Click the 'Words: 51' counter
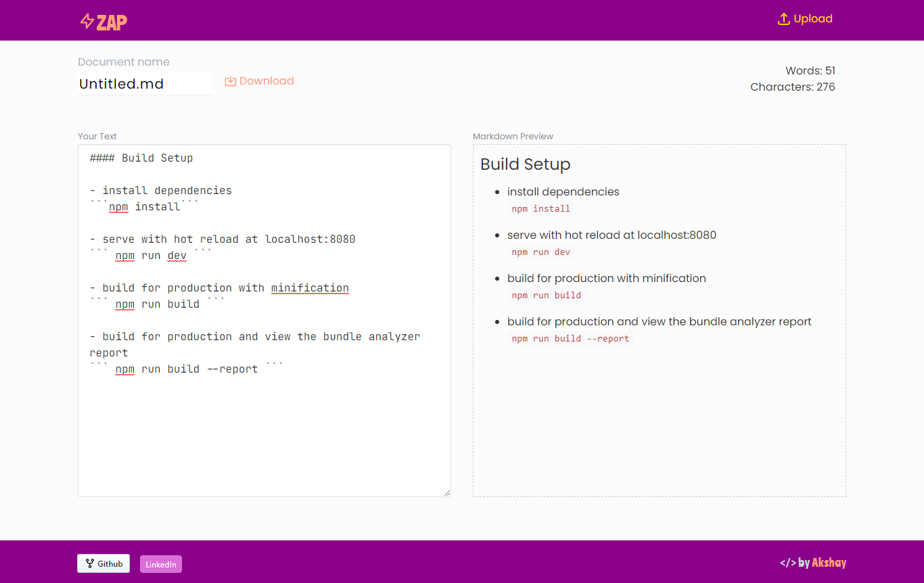Viewport: 924px width, 583px height. 810,71
